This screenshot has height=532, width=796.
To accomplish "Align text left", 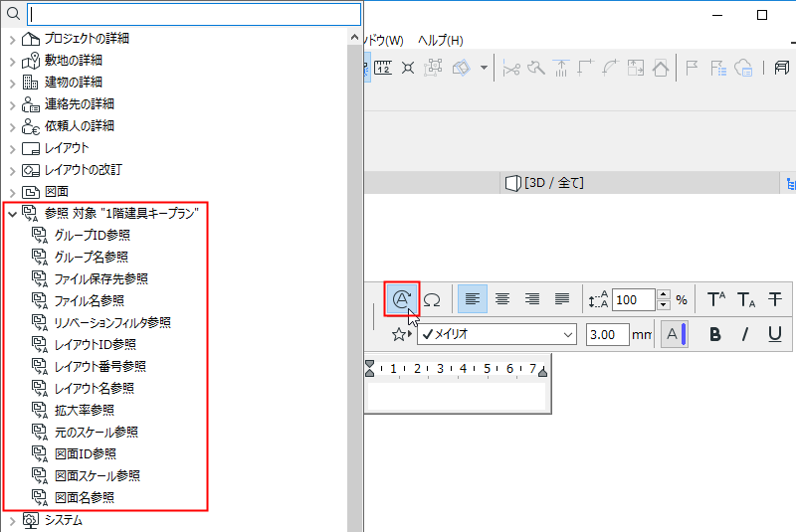I will click(x=472, y=299).
